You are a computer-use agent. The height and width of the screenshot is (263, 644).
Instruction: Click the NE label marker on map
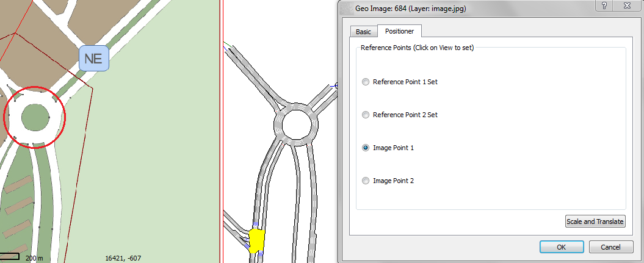pos(93,58)
